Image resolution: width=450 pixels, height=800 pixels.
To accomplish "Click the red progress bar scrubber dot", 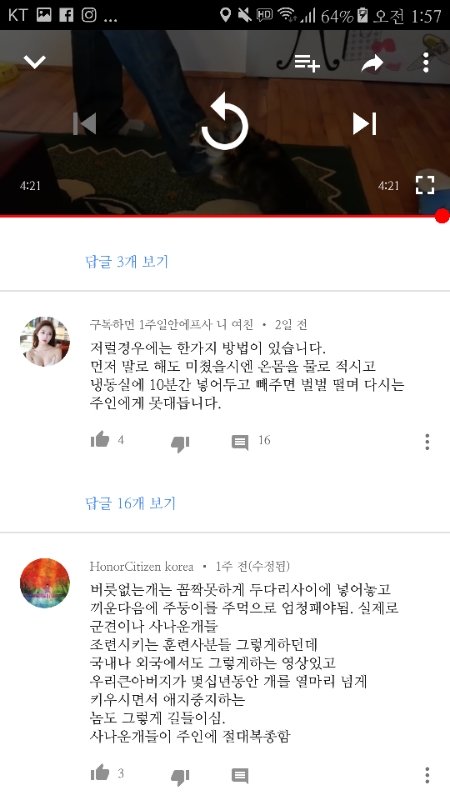I will (443, 216).
